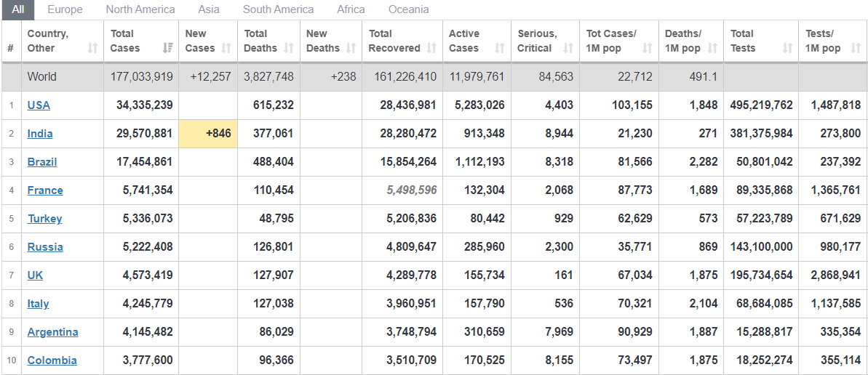Click France's italic recovered value 5,498,596
The height and width of the screenshot is (375, 868).
[x=412, y=190]
